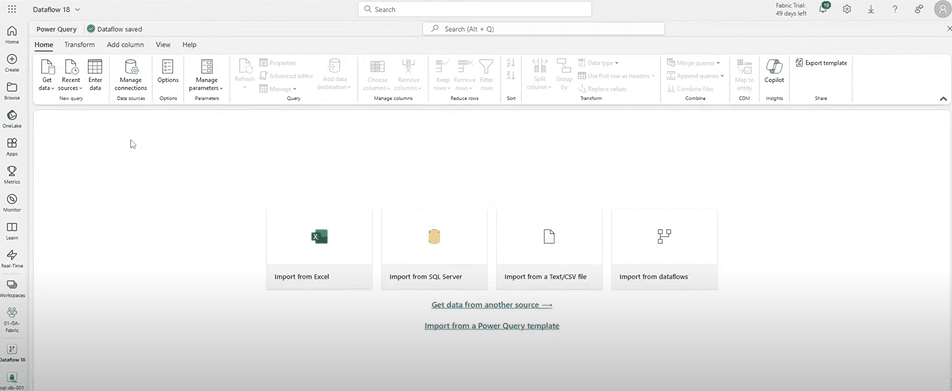
Task: Click Filter rows funnel icon
Action: click(x=486, y=66)
